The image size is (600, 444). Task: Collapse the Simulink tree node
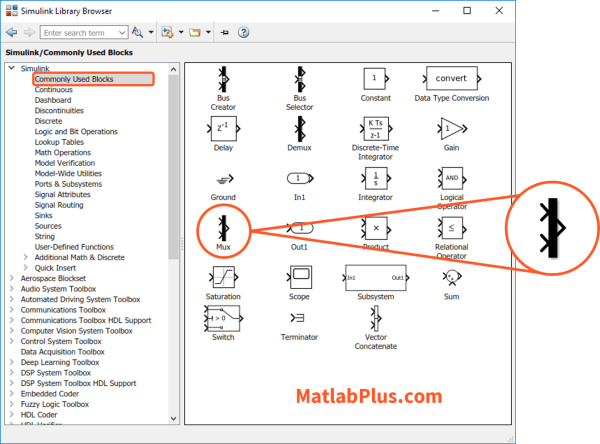click(10, 68)
